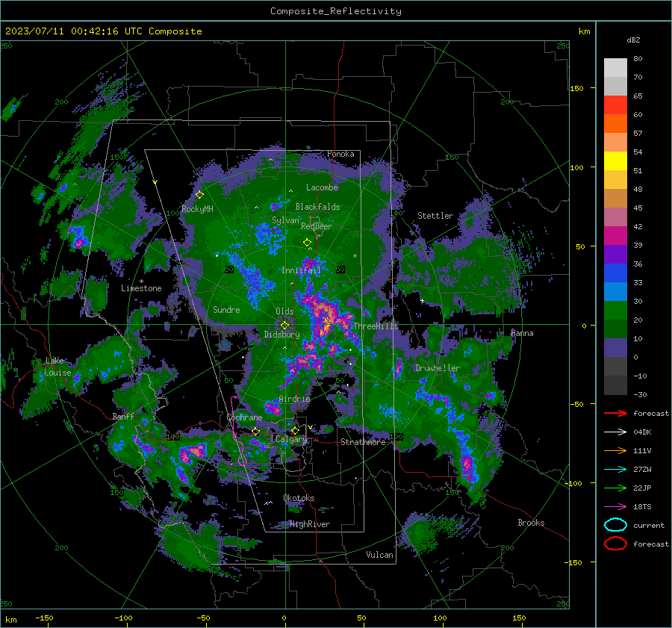Click the RedDeer city label
Image resolution: width=672 pixels, height=628 pixels.
[317, 226]
